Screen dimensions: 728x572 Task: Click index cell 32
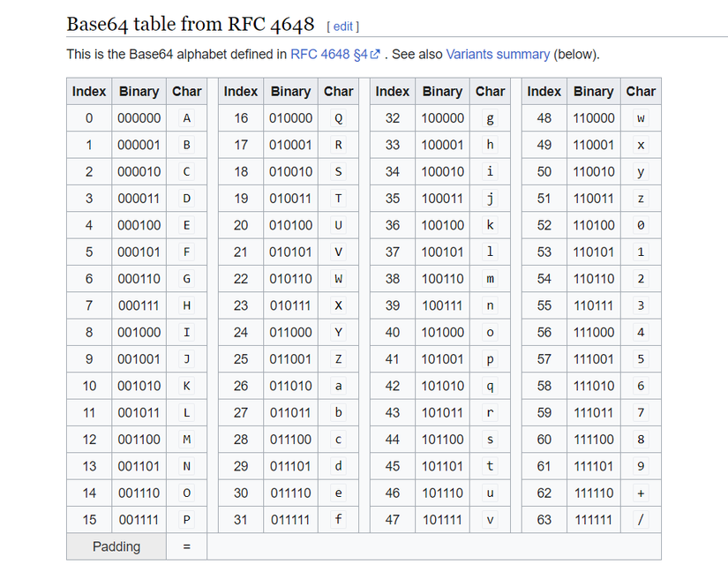click(393, 118)
